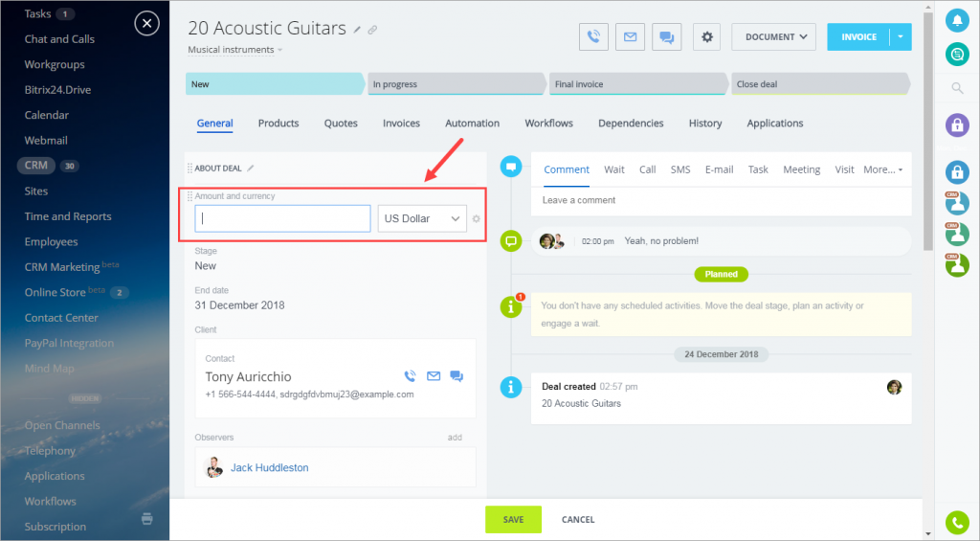980x541 pixels.
Task: Expand the More... activity menu
Action: click(x=882, y=169)
